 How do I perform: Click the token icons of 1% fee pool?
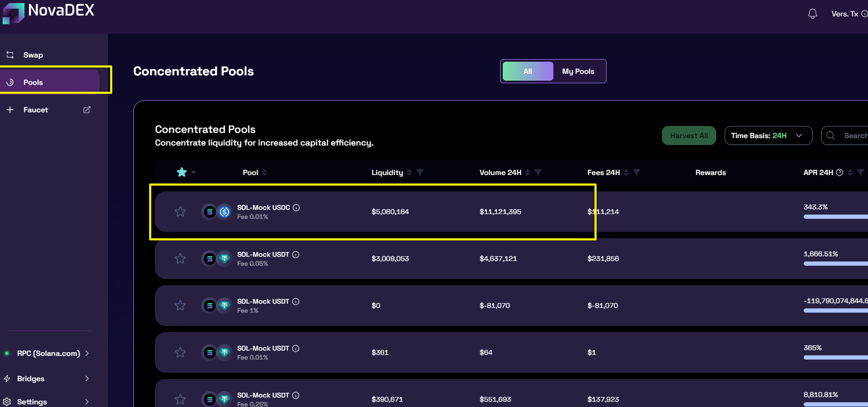tap(217, 306)
